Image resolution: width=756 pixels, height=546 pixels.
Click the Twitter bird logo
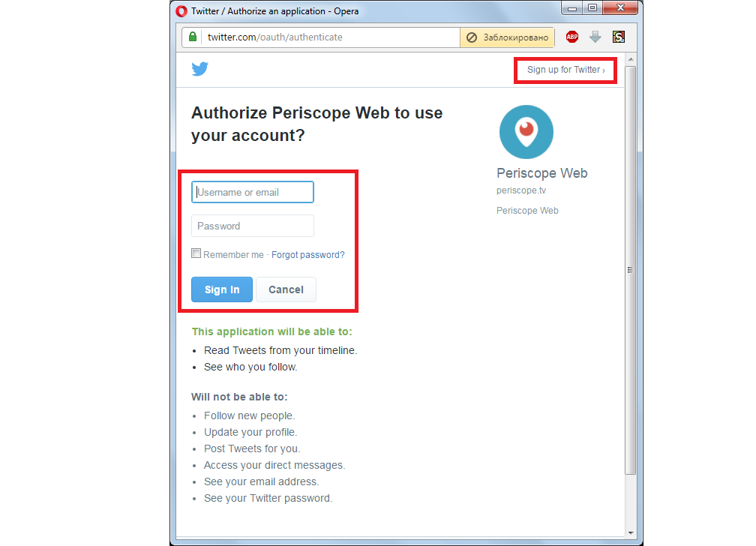[x=199, y=69]
